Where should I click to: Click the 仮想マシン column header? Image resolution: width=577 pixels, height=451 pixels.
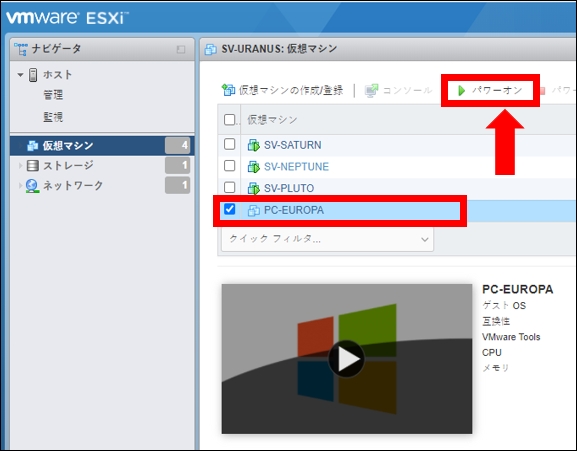(x=272, y=120)
